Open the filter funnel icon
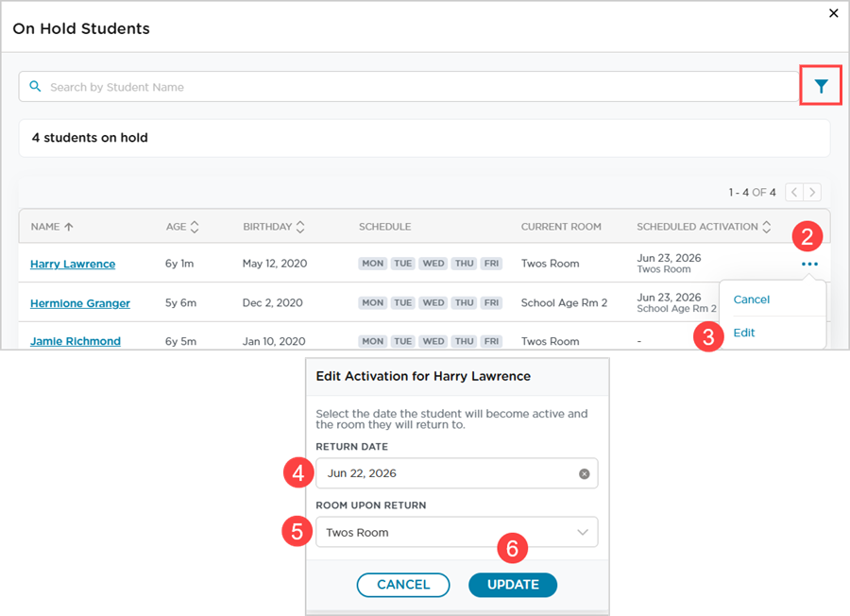Viewport: 850px width, 616px height. [821, 86]
